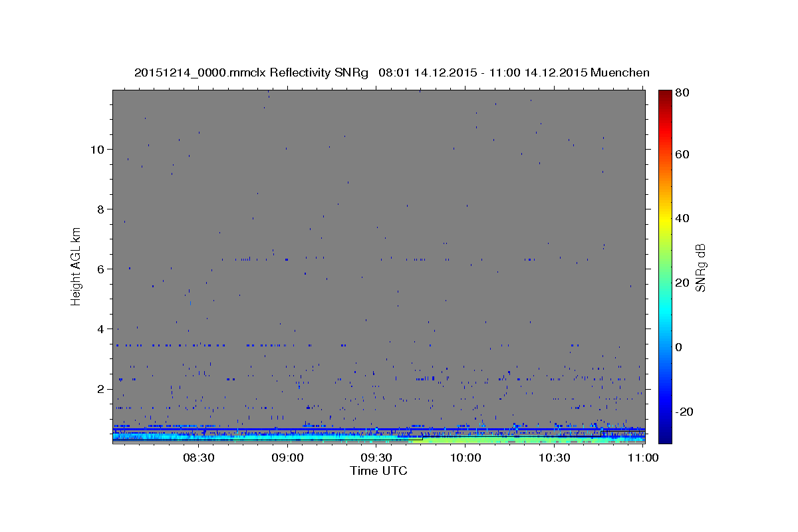Viewport: 798px width, 532px height.
Task: Click the colorbar value 80
Action: tap(684, 93)
